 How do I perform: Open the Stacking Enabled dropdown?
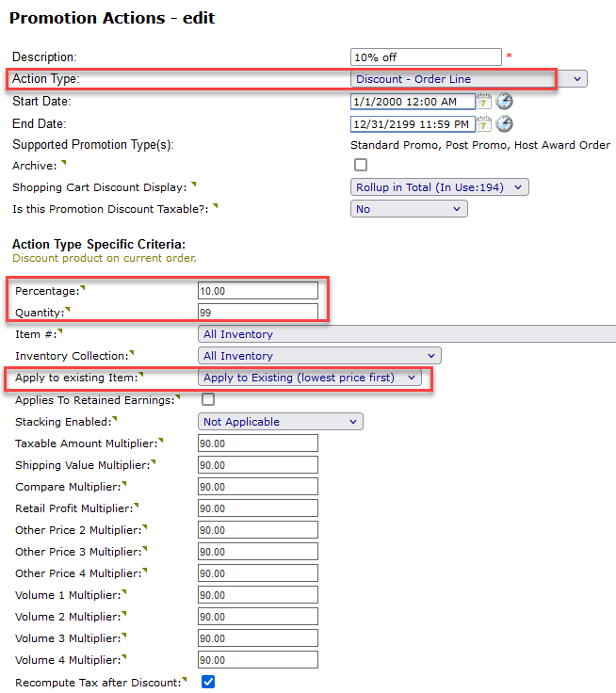(280, 422)
